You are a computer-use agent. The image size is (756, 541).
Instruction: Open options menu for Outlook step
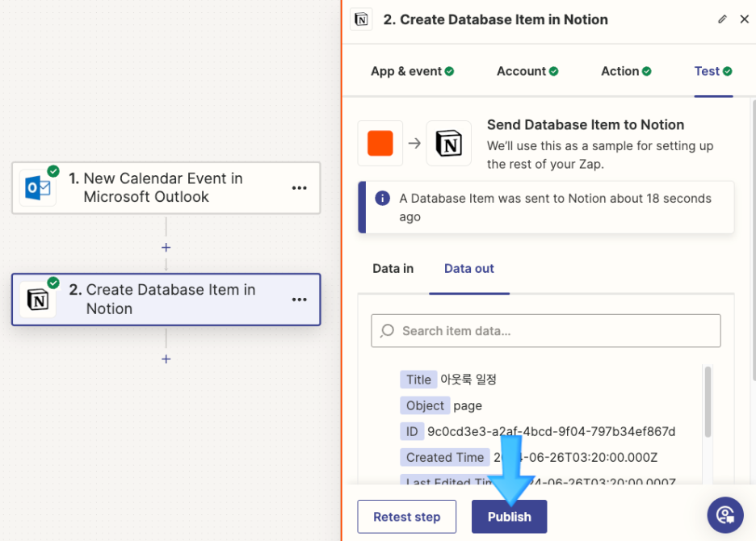coord(300,188)
